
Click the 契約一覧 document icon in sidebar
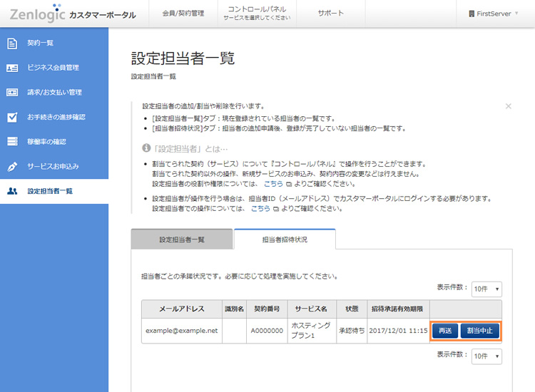12,43
